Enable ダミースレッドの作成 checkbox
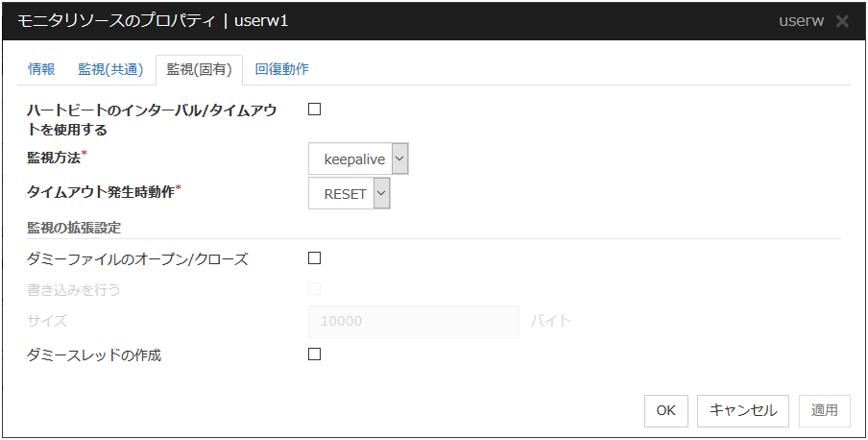Viewport: 868px width, 440px height. (314, 354)
